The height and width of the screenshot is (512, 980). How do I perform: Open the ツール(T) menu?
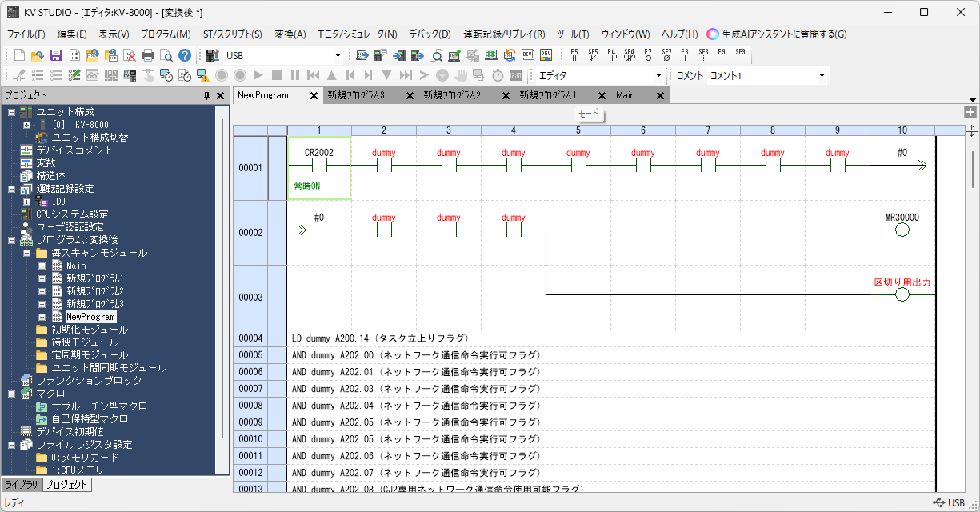(573, 34)
